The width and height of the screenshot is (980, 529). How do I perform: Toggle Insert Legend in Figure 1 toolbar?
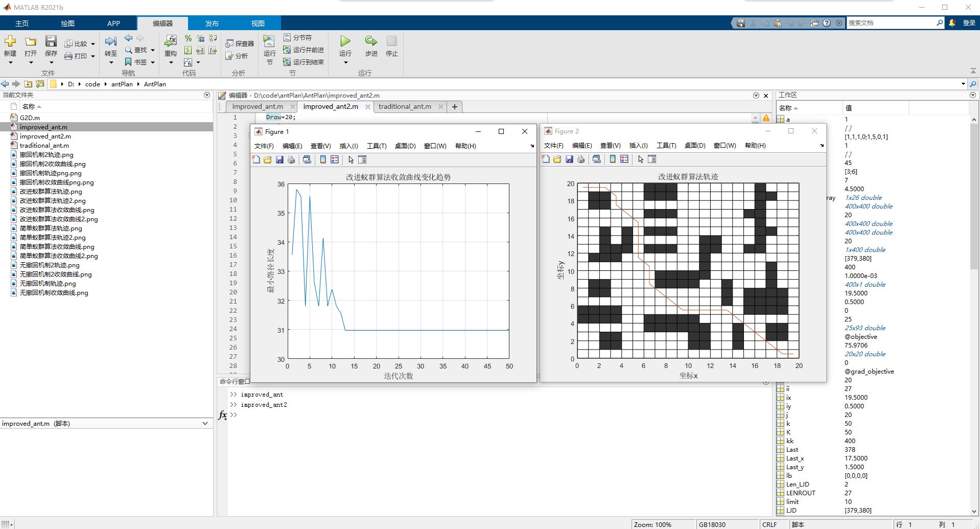point(335,160)
